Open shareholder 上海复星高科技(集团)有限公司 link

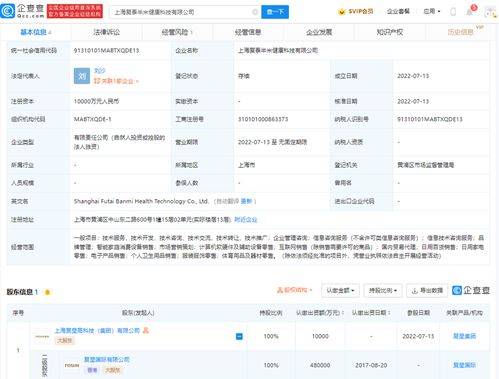pyautogui.click(x=97, y=330)
